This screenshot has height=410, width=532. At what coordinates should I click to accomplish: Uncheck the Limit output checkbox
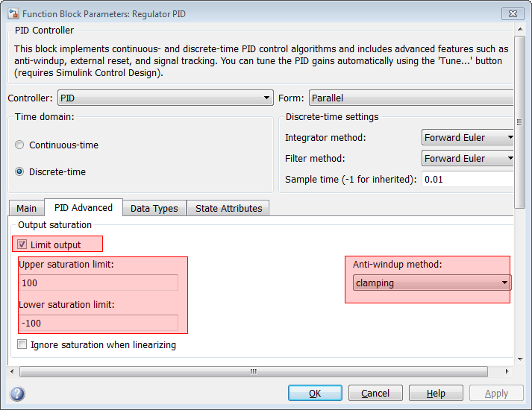(x=22, y=245)
